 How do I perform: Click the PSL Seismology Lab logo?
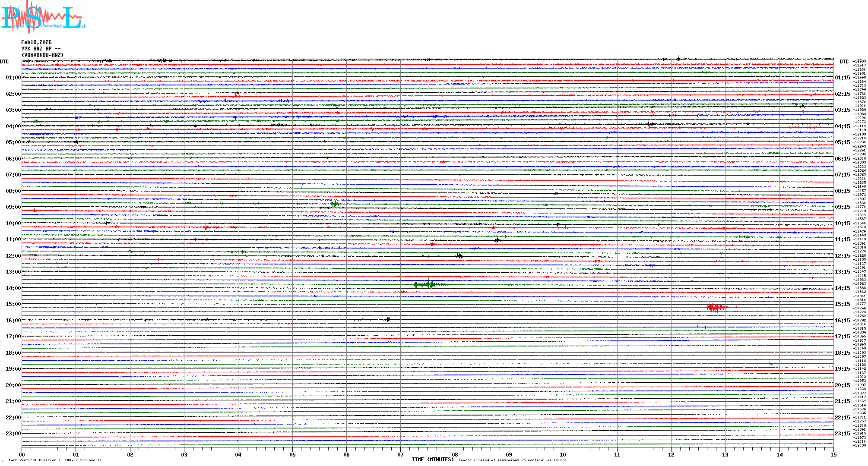43,17
